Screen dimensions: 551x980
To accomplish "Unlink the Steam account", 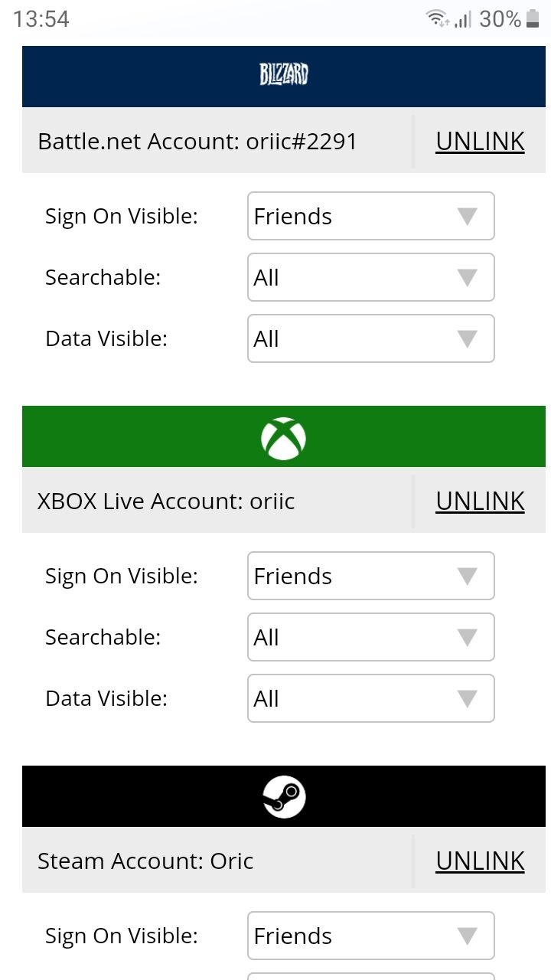I will [x=480, y=861].
